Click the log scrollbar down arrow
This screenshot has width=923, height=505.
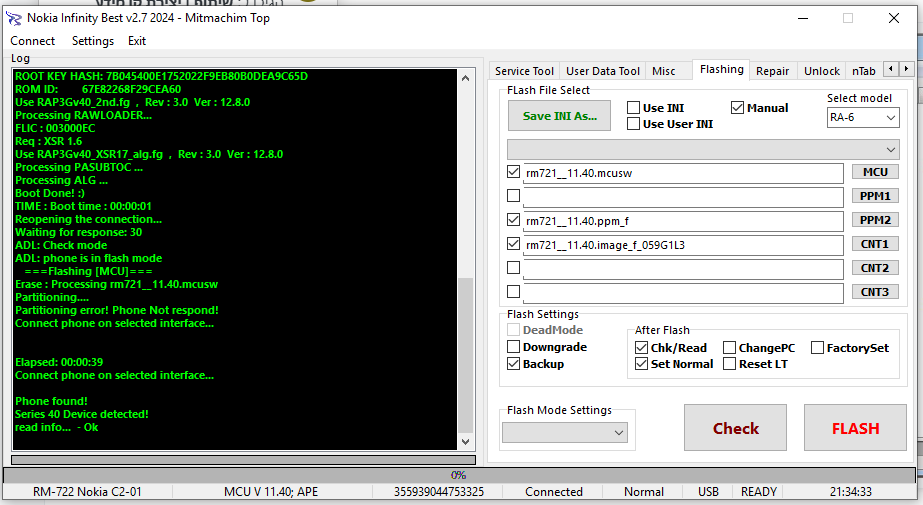point(465,441)
